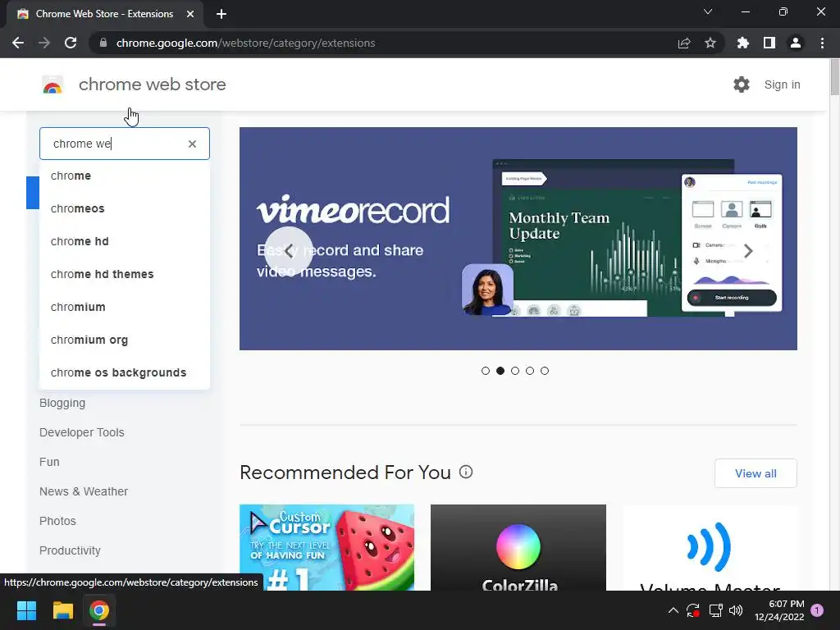
Task: Choose 'chrome hd themes' suggestion
Action: coord(125,274)
